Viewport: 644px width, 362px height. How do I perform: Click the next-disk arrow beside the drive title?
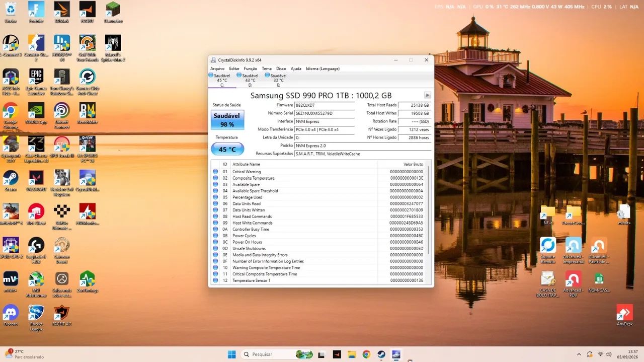pos(428,95)
